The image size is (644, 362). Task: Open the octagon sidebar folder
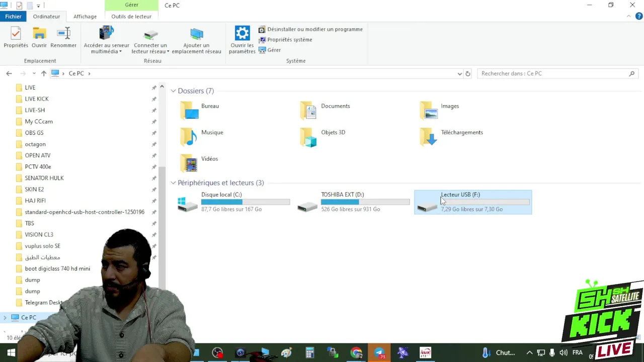click(x=35, y=144)
